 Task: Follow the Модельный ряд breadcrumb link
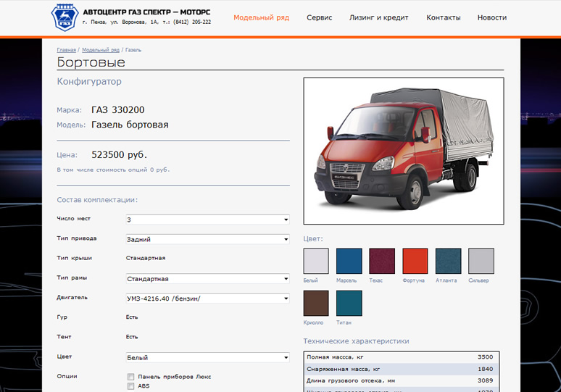tap(101, 50)
